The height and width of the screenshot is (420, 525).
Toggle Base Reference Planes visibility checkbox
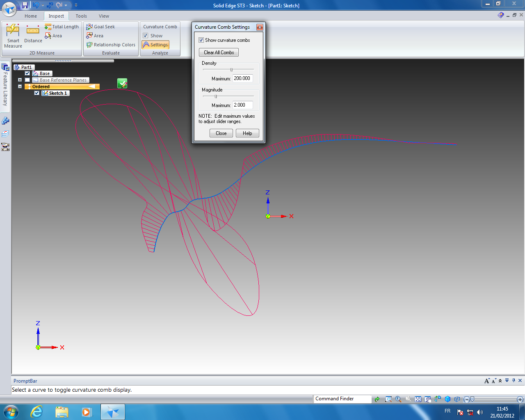pos(27,80)
